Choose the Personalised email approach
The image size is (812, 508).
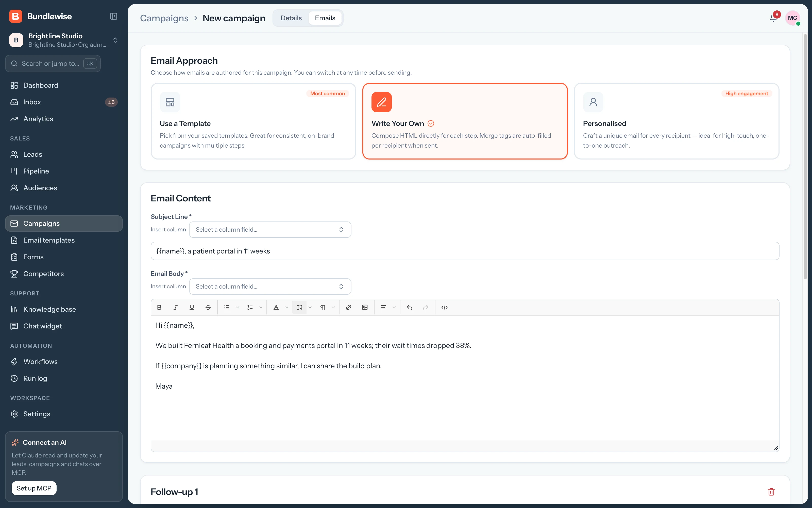[676, 121]
